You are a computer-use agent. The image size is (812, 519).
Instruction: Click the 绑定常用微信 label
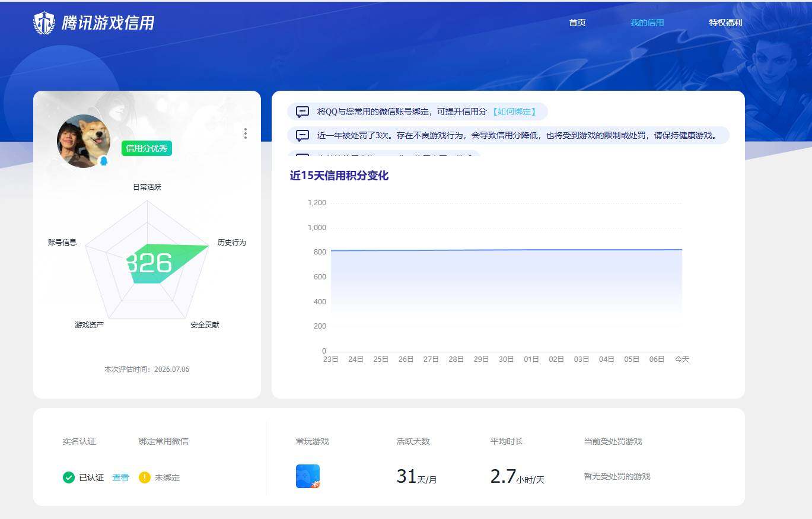[x=163, y=441]
